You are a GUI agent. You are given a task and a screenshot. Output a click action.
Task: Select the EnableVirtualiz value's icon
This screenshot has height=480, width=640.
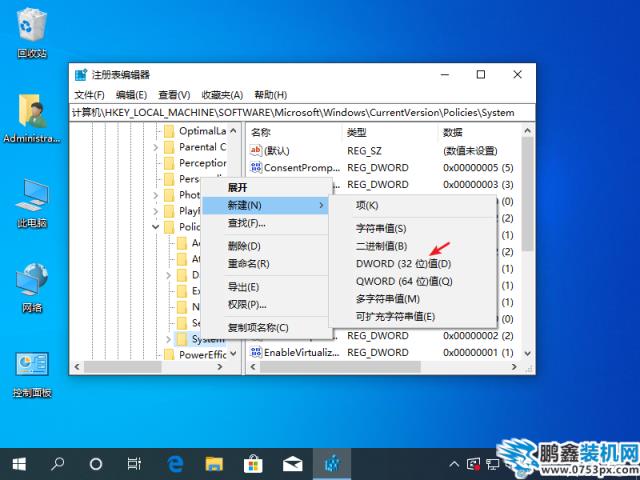click(x=256, y=352)
